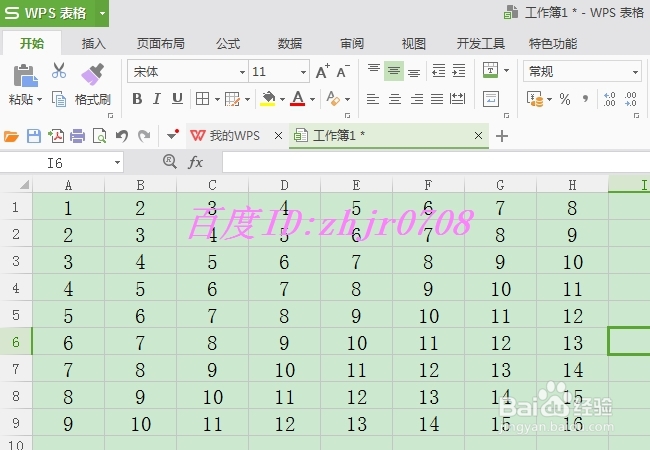Click the distributed alignment icon
The image size is (650, 450).
click(457, 99)
